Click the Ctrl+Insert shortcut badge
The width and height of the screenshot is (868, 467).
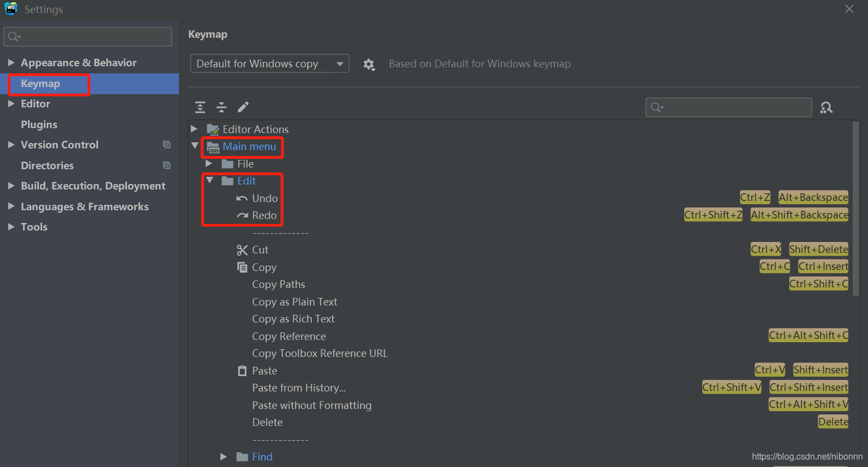click(824, 266)
